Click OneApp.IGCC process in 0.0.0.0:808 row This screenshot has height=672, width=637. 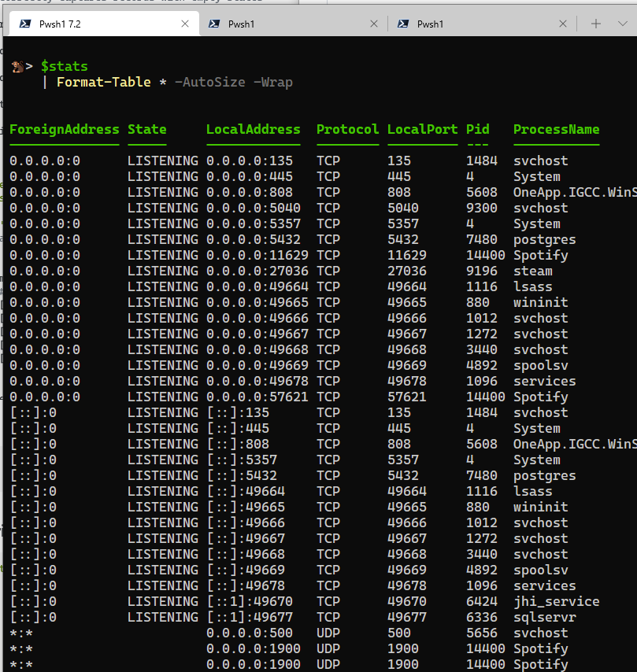pyautogui.click(x=575, y=193)
